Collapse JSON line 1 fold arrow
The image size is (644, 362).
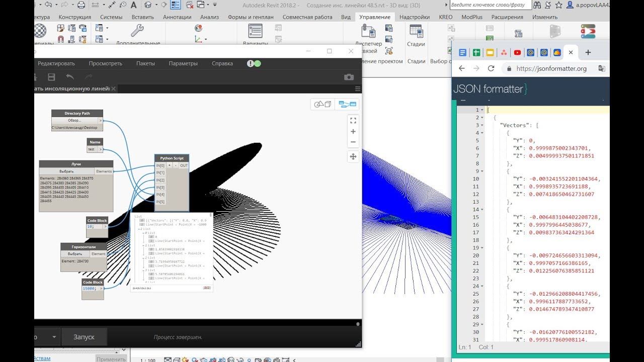[x=482, y=110]
